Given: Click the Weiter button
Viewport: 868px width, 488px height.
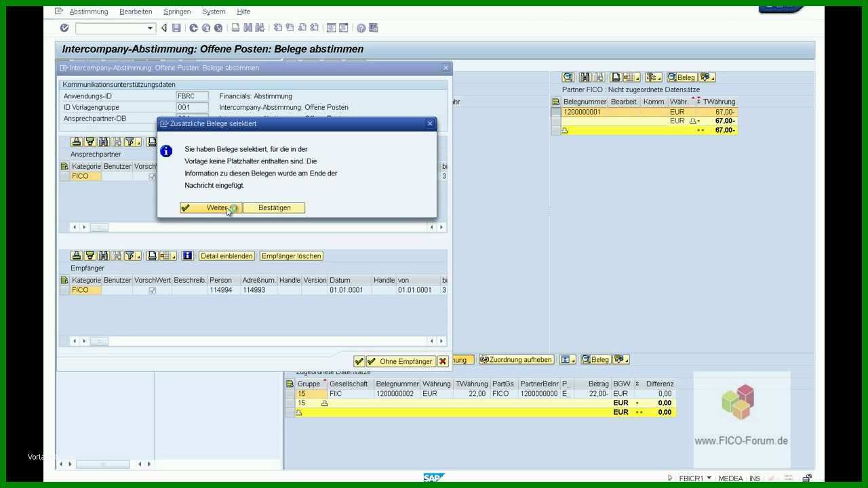Looking at the screenshot, I should tap(210, 207).
